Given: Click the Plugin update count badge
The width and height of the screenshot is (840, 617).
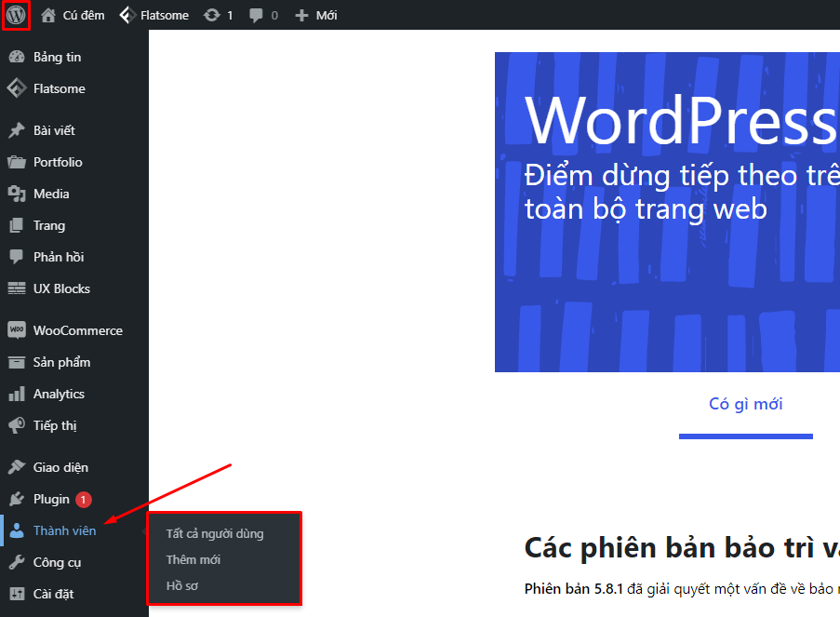Looking at the screenshot, I should point(83,499).
